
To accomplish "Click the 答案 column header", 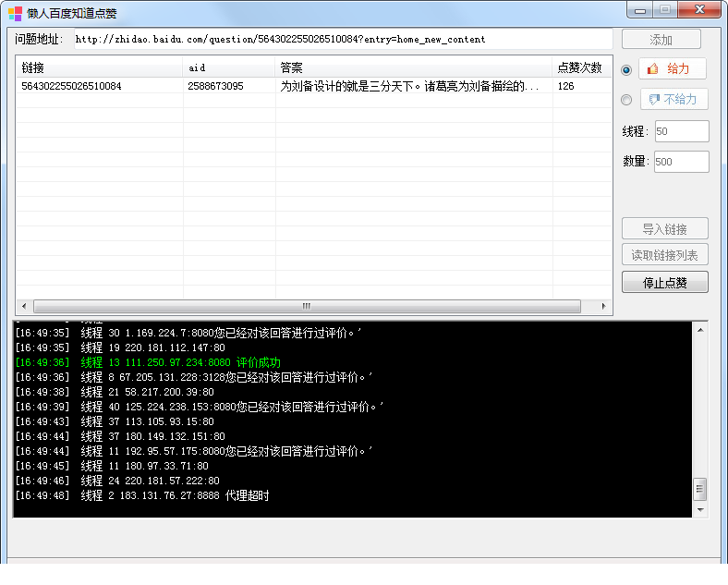I will (x=414, y=67).
